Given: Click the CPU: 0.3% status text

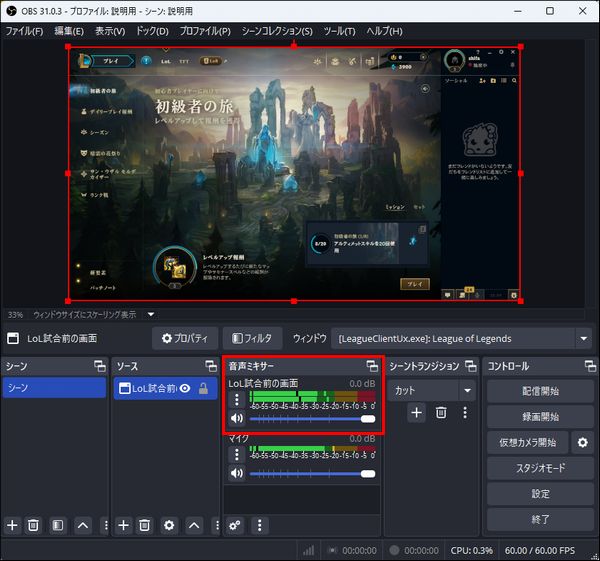Looking at the screenshot, I should click(471, 551).
